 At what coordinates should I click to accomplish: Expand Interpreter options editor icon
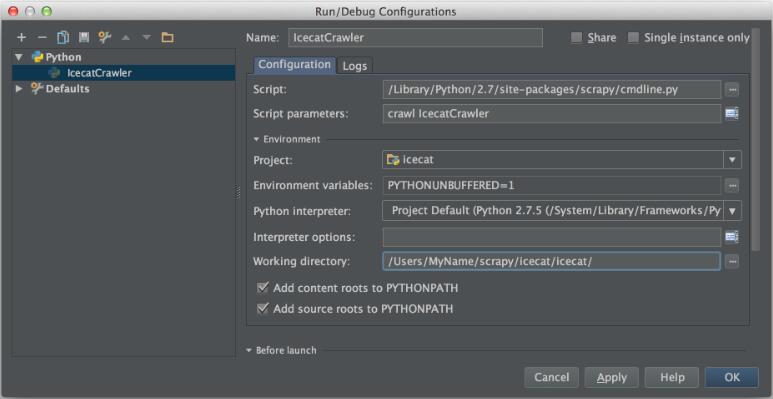coord(732,237)
